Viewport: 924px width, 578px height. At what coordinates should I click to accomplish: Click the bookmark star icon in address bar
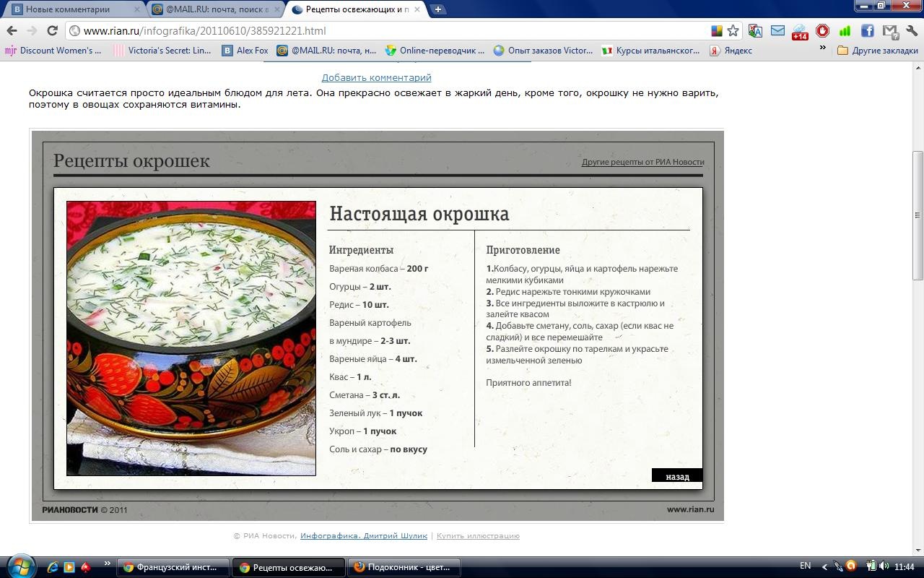(733, 31)
